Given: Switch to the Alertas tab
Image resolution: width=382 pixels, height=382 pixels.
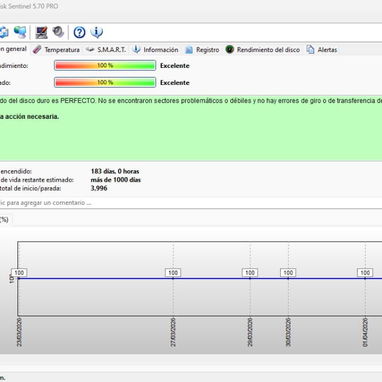Looking at the screenshot, I should 327,50.
